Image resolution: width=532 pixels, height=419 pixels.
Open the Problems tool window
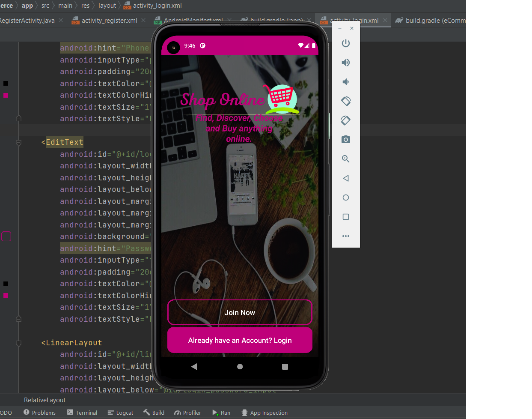click(x=39, y=413)
